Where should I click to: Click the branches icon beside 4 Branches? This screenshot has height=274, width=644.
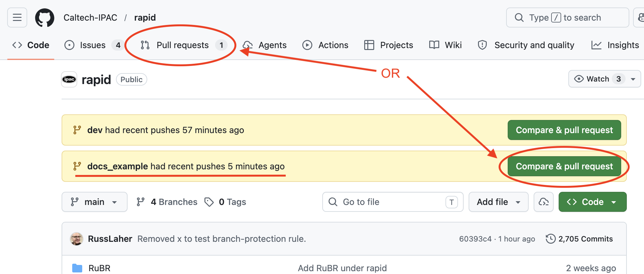click(x=141, y=202)
